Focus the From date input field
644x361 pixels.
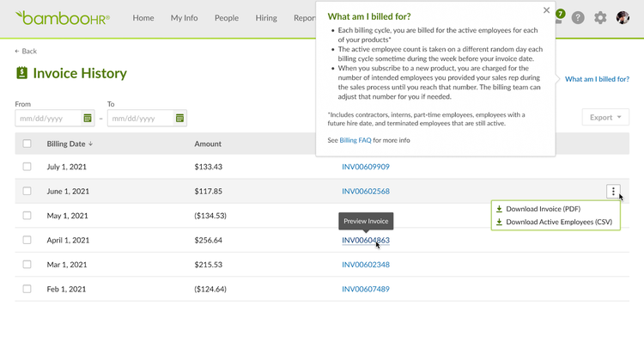pyautogui.click(x=48, y=119)
